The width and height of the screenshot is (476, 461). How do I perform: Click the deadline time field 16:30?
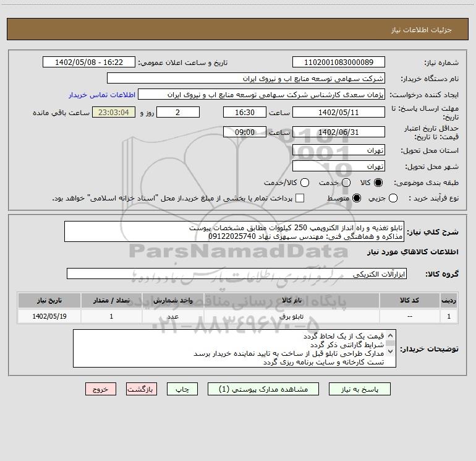pyautogui.click(x=245, y=112)
